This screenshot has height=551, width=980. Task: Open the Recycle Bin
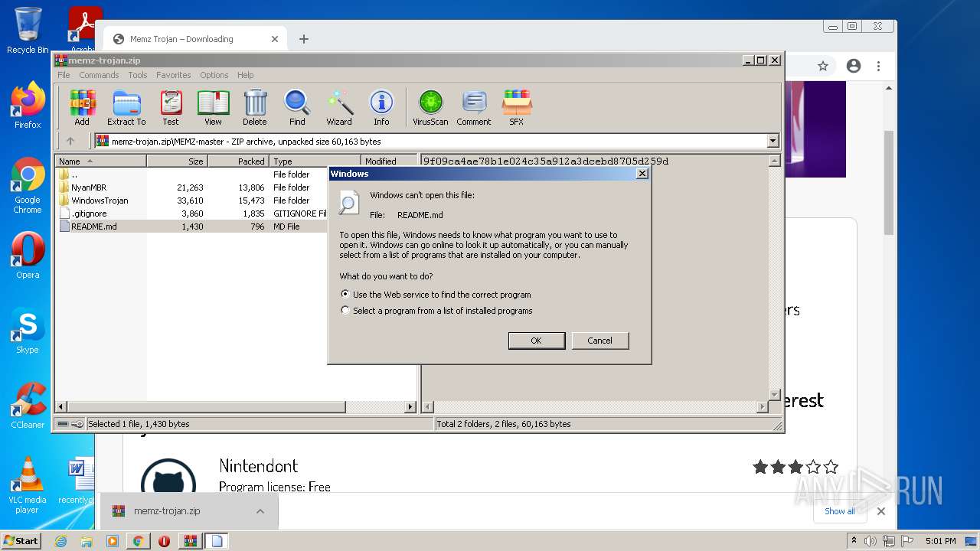click(x=28, y=31)
